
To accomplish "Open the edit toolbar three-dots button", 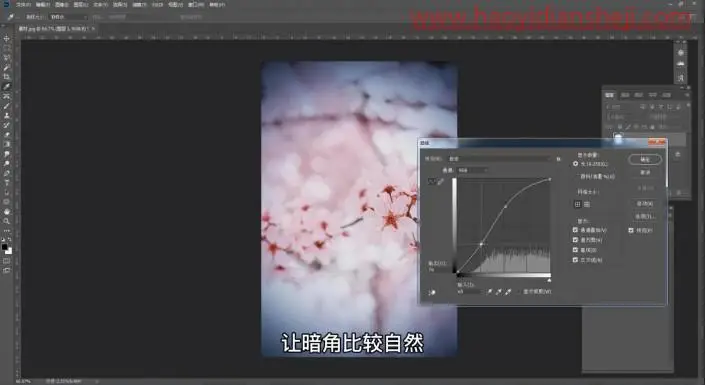I will coord(6,230).
